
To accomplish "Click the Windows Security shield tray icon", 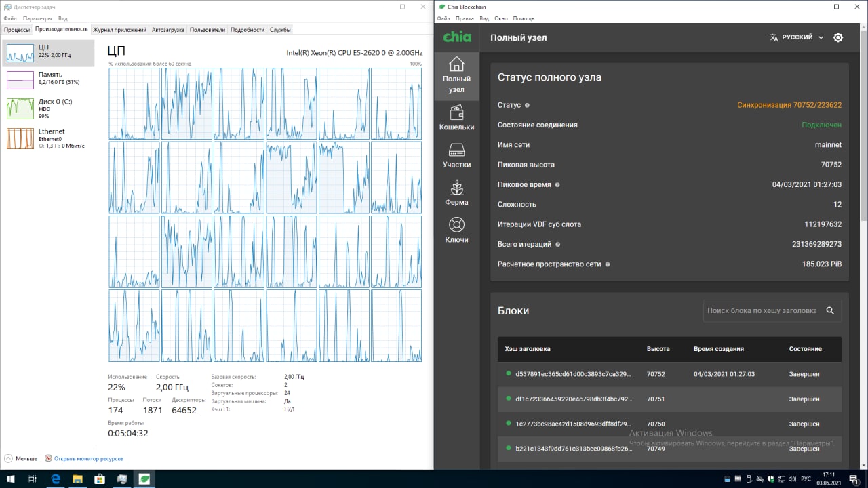I will pyautogui.click(x=769, y=479).
